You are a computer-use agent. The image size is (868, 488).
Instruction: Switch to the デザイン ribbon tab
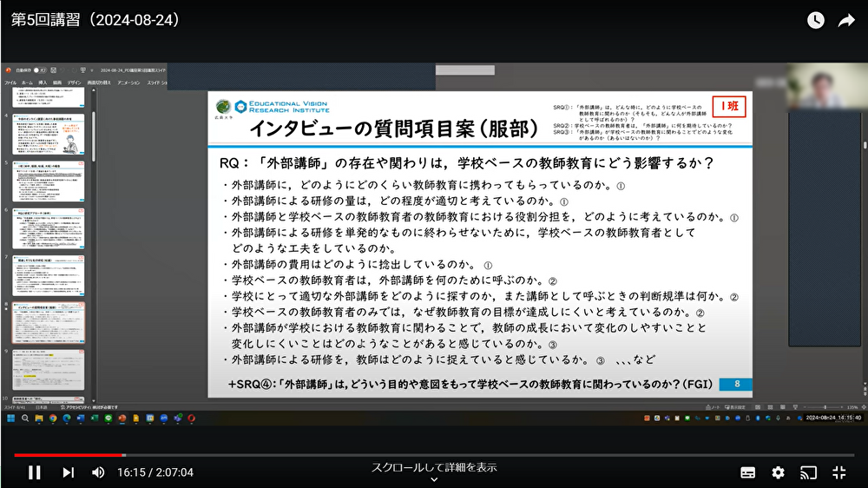click(74, 83)
